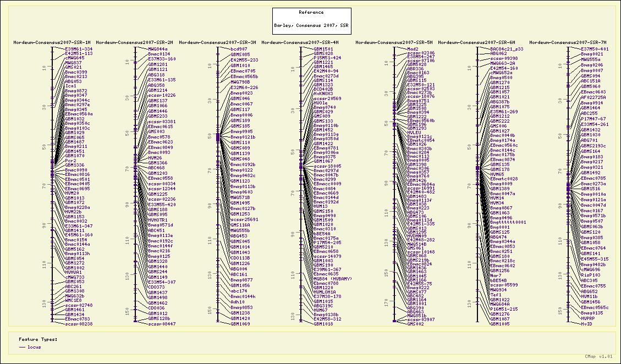Select locus E39M61-334 on chromosome 1H

pos(79,49)
